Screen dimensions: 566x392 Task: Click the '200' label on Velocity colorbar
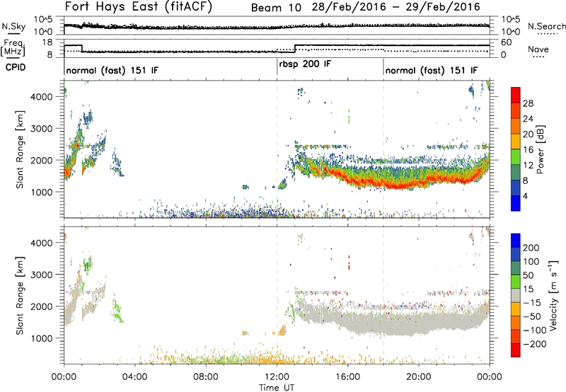531,248
